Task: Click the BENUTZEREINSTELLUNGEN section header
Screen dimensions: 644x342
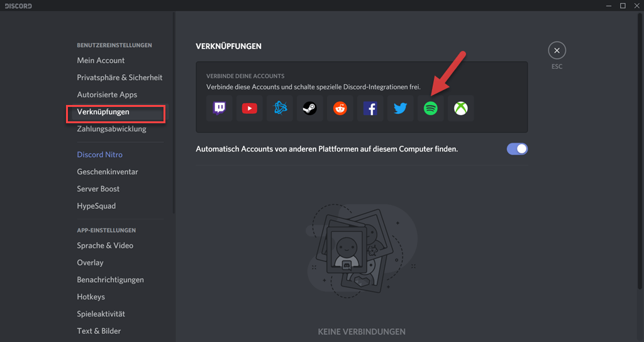Action: click(x=114, y=45)
